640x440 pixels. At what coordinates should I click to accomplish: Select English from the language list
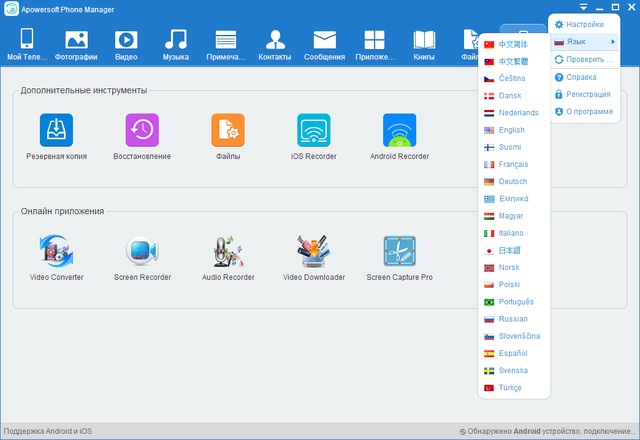point(511,130)
